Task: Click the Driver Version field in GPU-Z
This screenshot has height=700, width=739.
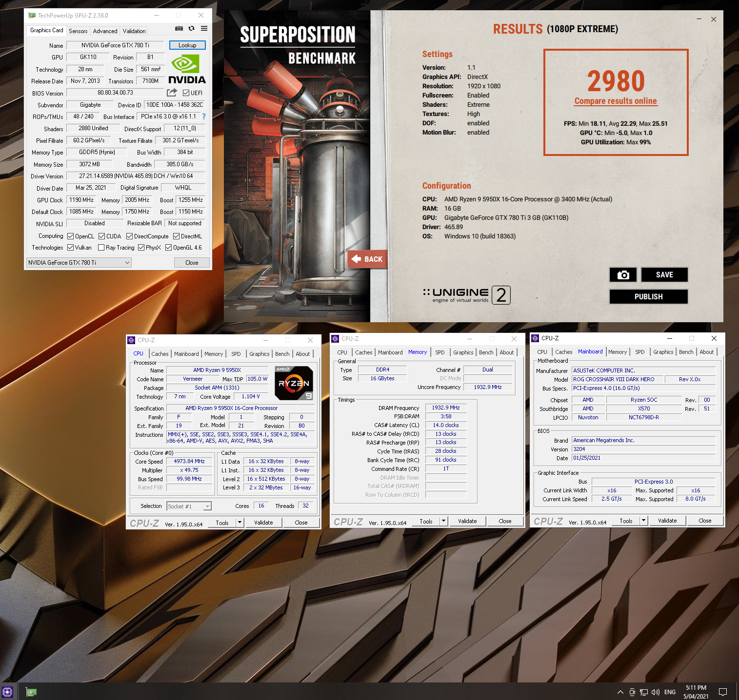Action: 136,176
